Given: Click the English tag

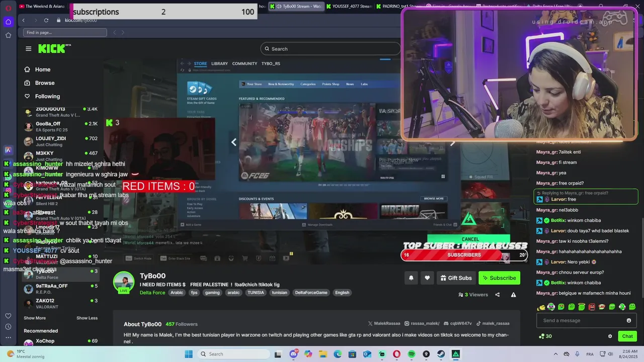Looking at the screenshot, I should pyautogui.click(x=342, y=293).
